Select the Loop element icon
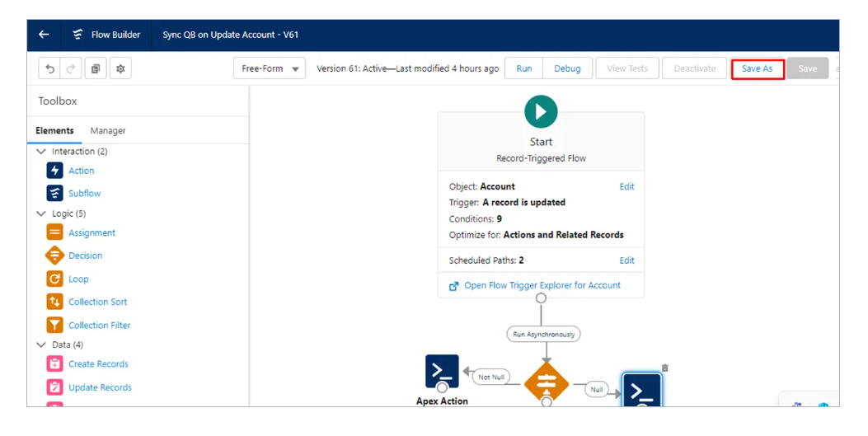Screen dimensions: 868x436 (55, 279)
